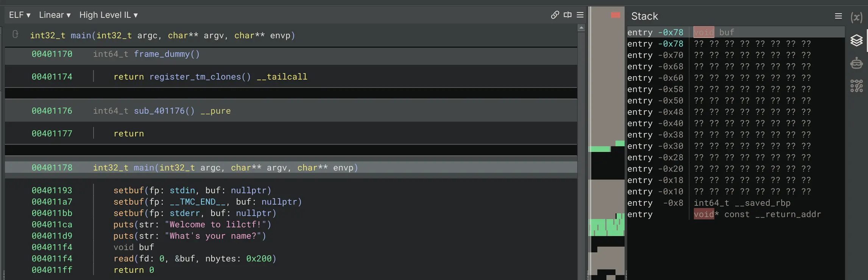Image resolution: width=868 pixels, height=280 pixels.
Task: Click the read call at 004011f4
Action: [123, 259]
